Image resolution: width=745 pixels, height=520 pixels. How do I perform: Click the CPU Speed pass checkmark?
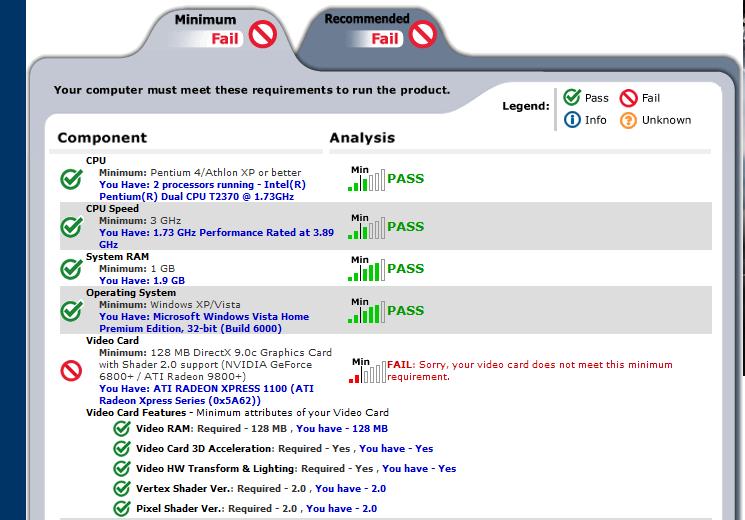pyautogui.click(x=71, y=227)
